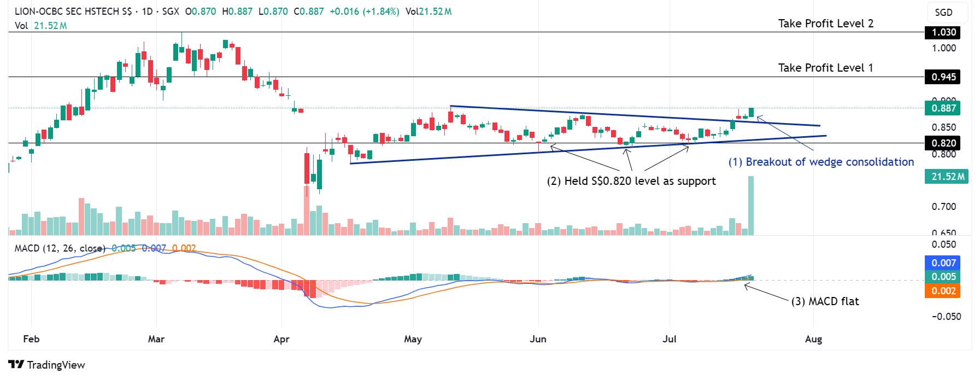Image resolution: width=980 pixels, height=379 pixels.
Task: Click the Apr label on time axis
Action: (x=281, y=339)
